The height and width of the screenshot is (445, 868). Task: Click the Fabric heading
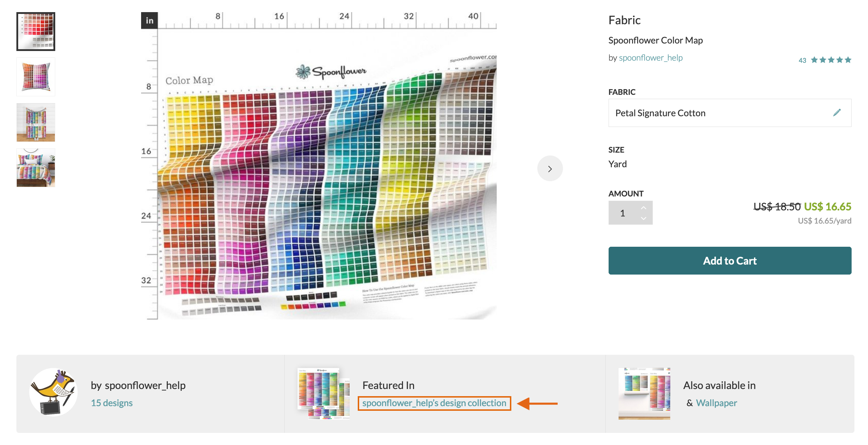624,20
